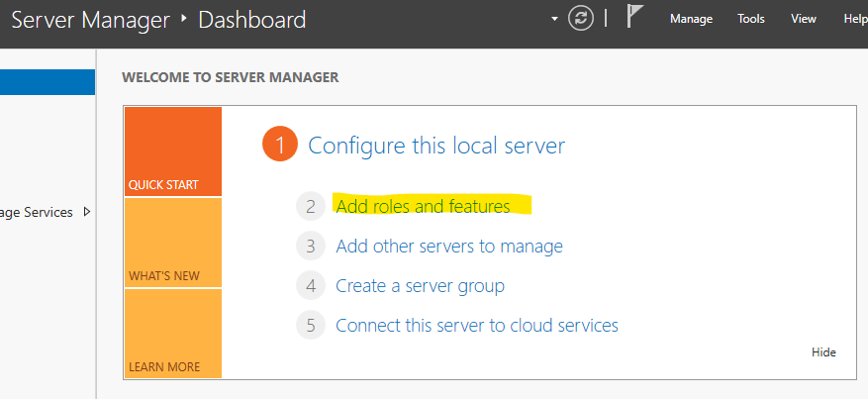The height and width of the screenshot is (399, 868).
Task: Open the dropdown arrow beside the refresh icon
Action: pos(555,20)
